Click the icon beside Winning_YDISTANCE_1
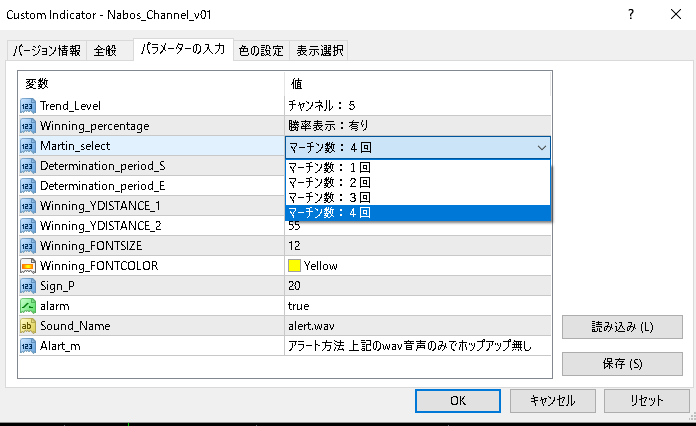 [x=28, y=206]
